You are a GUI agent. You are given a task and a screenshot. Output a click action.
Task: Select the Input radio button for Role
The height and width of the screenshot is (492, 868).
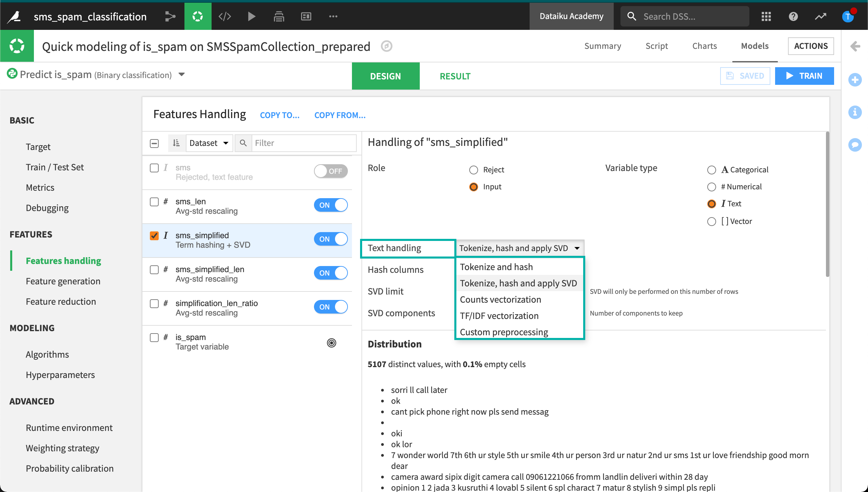[x=474, y=186]
